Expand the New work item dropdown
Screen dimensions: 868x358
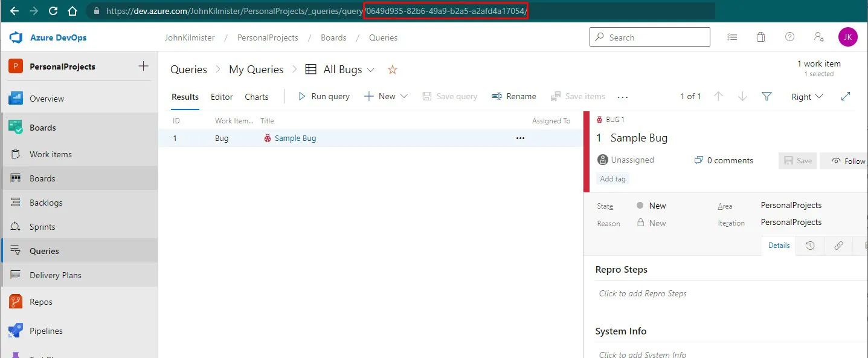point(403,96)
